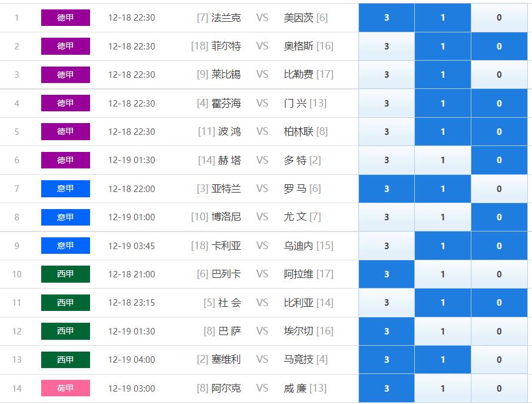Viewport: 532px width, 404px height.
Task: Open the 威廉 away team link
Action: (295, 388)
